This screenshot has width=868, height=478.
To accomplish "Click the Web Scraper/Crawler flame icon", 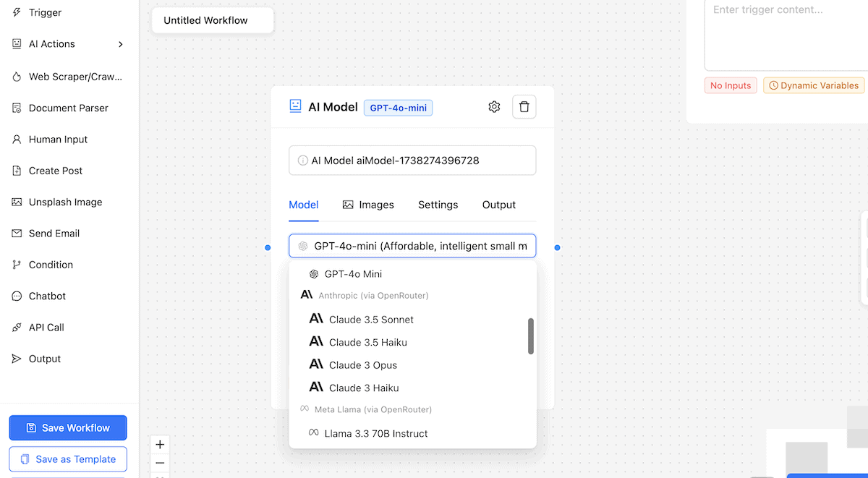I will pyautogui.click(x=17, y=77).
